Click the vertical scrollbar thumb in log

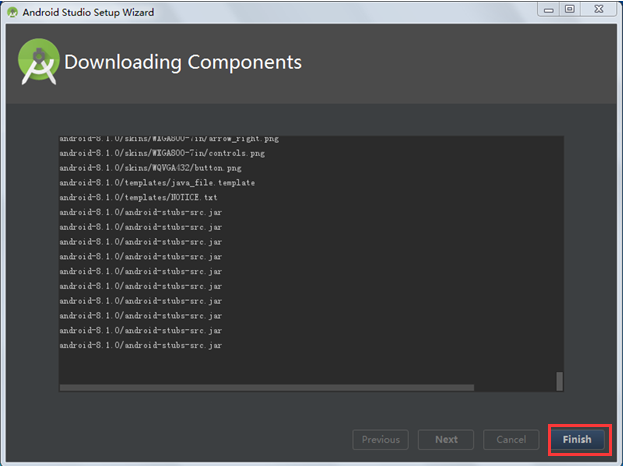[x=559, y=381]
